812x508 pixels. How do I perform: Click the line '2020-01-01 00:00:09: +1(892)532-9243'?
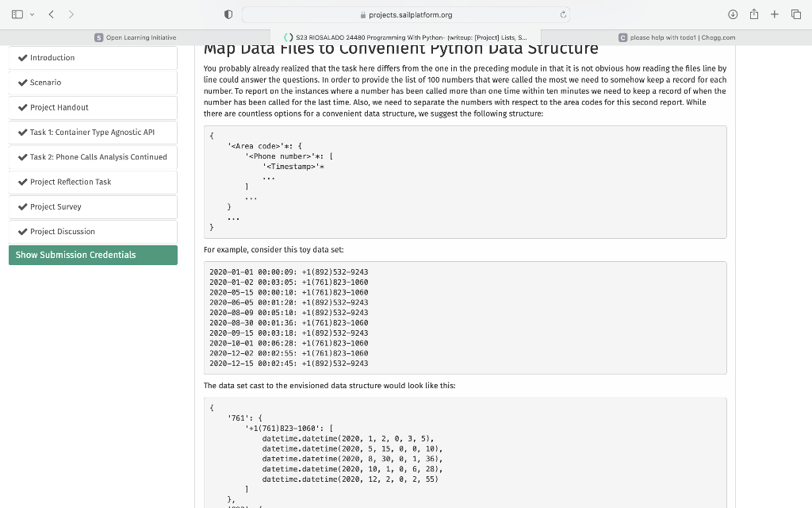tap(289, 272)
